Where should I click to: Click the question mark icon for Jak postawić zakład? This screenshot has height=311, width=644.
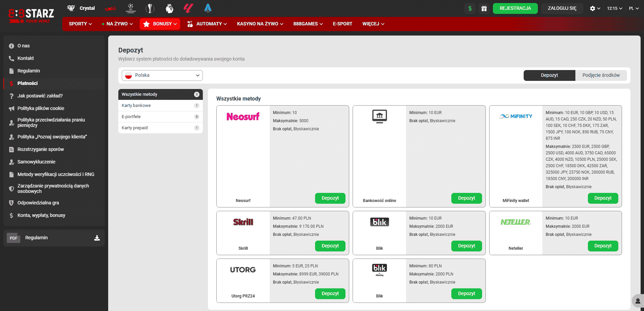[11, 96]
